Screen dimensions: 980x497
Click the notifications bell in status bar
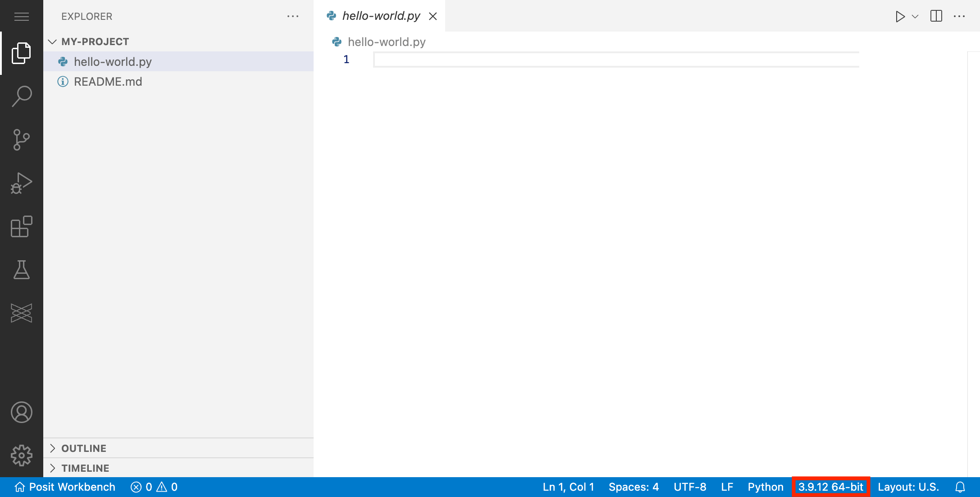(x=961, y=487)
